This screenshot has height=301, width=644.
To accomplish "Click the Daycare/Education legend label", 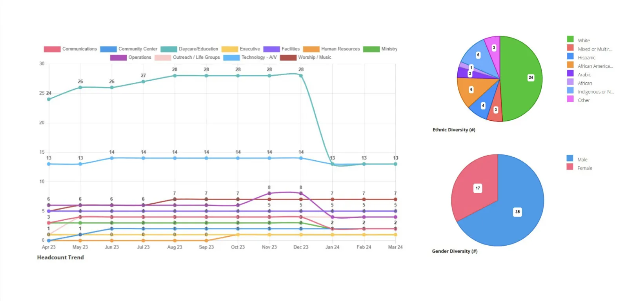I will pos(198,49).
